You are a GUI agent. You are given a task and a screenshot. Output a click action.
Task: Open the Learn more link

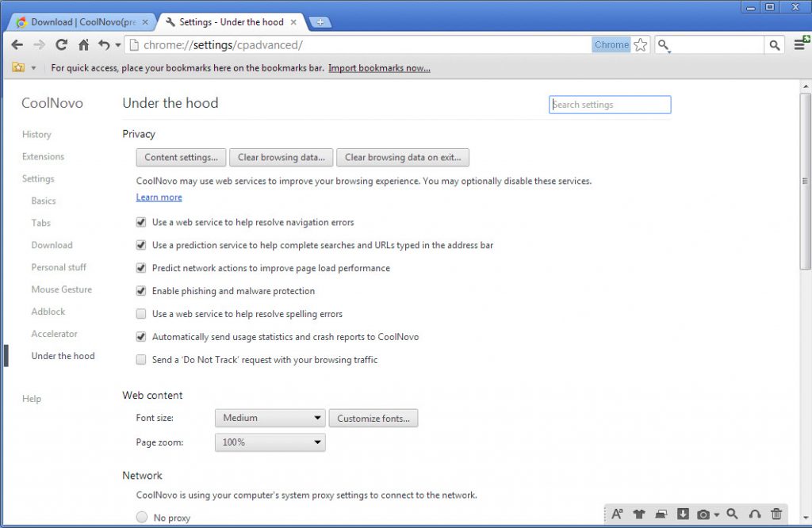point(159,197)
